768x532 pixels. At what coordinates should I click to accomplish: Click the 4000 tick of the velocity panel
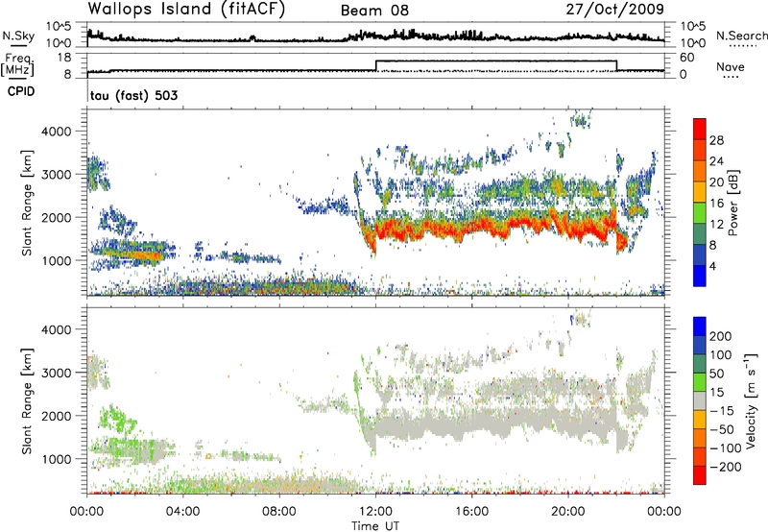click(56, 329)
